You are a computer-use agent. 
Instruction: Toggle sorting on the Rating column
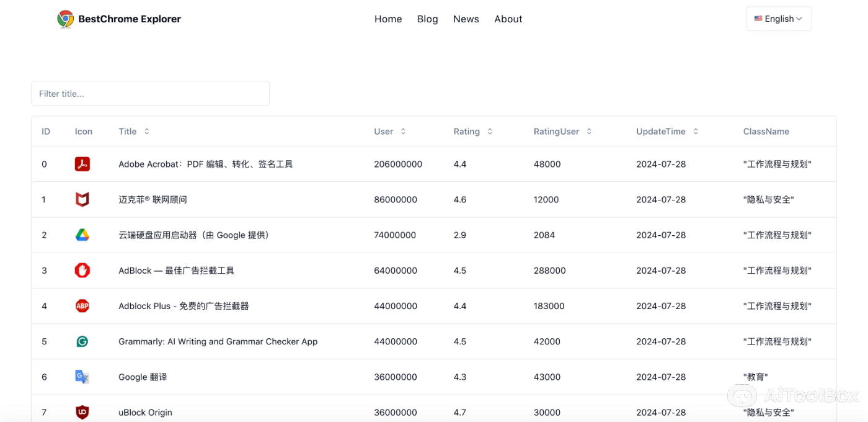click(489, 131)
